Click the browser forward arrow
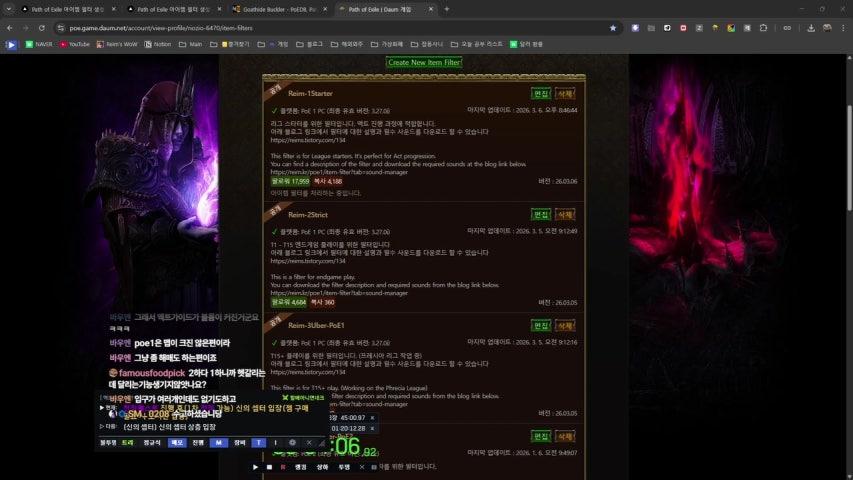This screenshot has height=480, width=853. [x=26, y=28]
